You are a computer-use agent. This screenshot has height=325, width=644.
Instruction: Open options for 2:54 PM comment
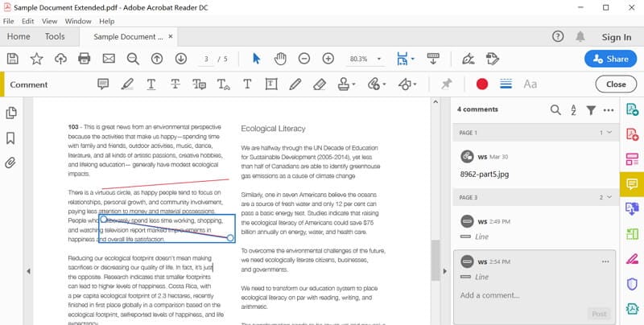coord(605,261)
